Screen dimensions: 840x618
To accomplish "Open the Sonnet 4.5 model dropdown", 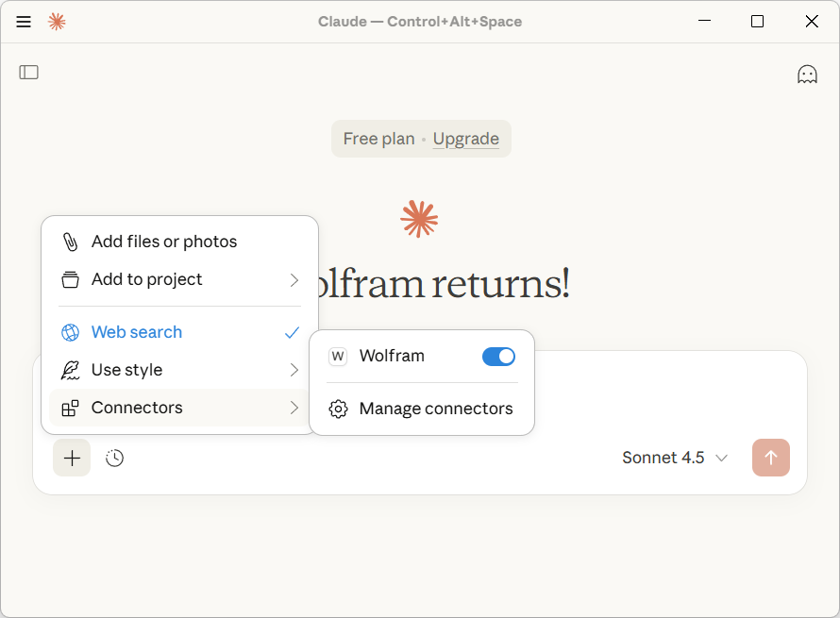I will pyautogui.click(x=674, y=459).
